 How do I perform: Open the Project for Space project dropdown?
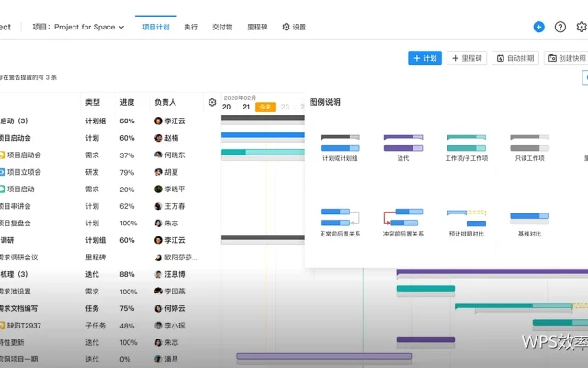point(78,27)
